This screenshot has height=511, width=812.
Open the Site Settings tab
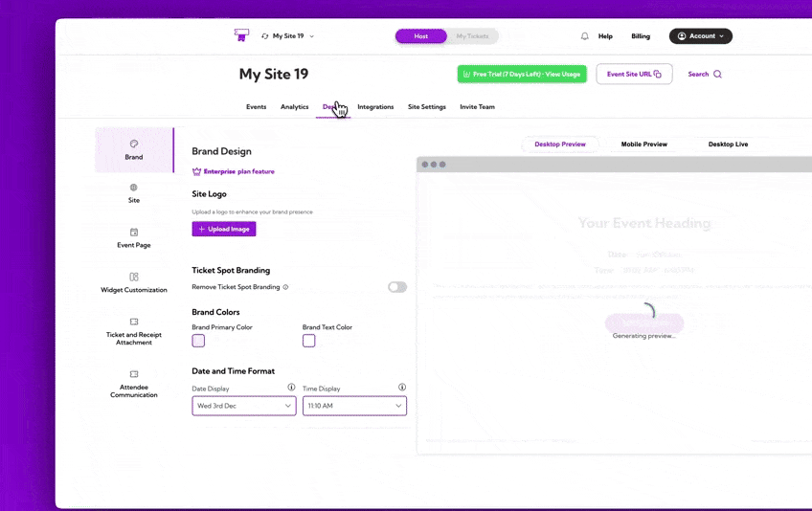[x=427, y=106]
